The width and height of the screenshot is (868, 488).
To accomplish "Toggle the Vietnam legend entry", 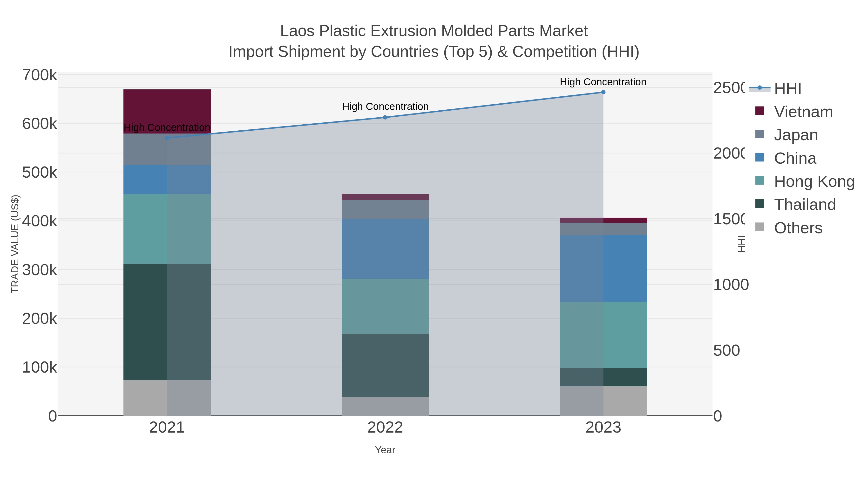I will (x=794, y=112).
